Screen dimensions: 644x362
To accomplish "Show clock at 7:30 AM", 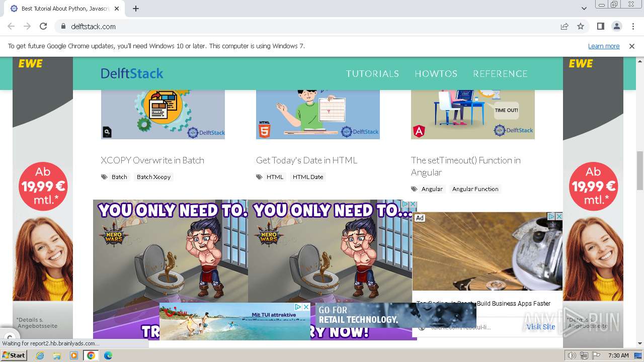I will pos(618,355).
